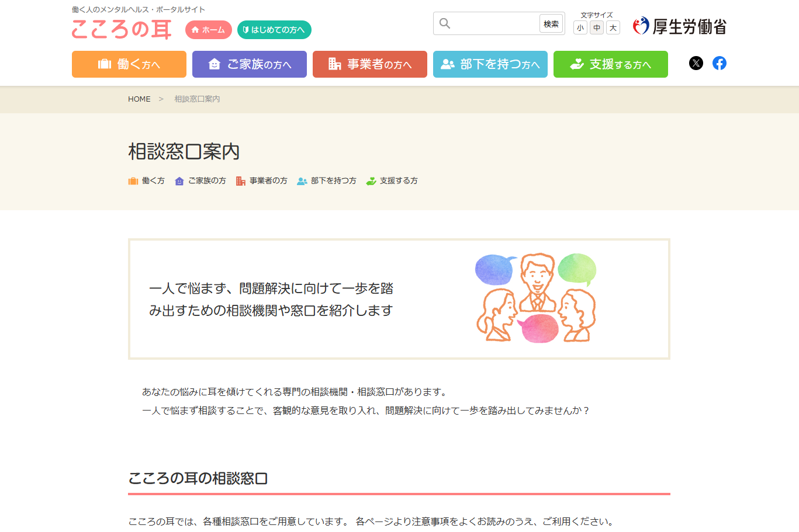Screen dimensions: 799x532
Task: Click the building icon next to 事業者の方
Action: (x=240, y=181)
